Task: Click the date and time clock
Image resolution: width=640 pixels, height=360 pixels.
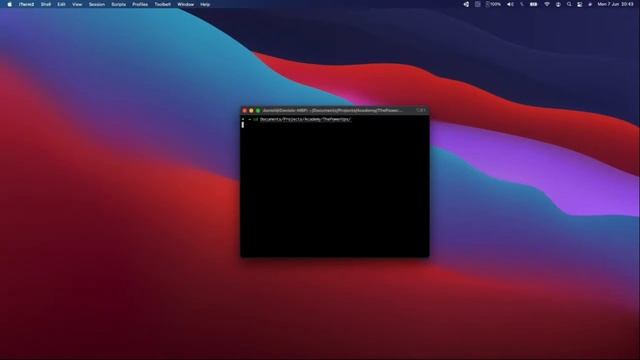Action: coord(615,4)
